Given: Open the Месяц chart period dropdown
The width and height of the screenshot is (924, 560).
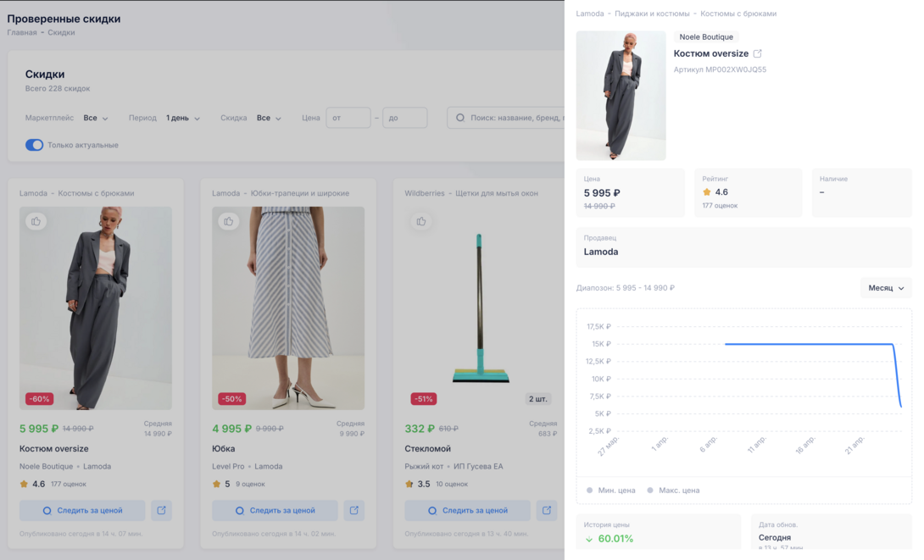Looking at the screenshot, I should coord(886,288).
